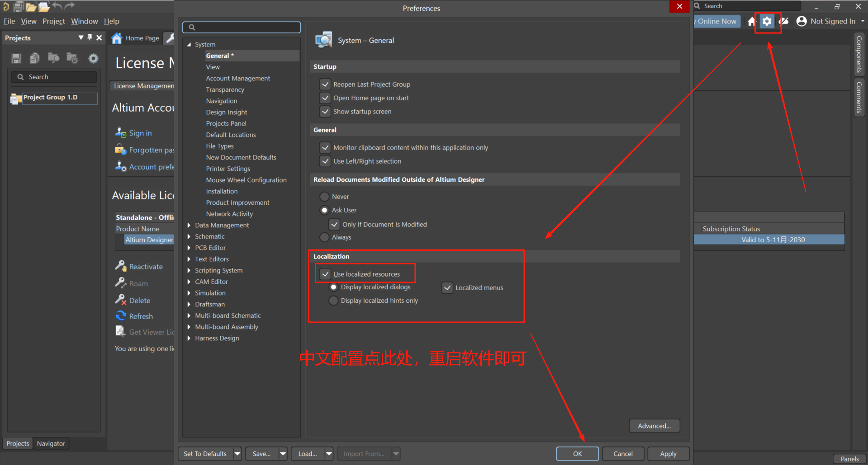Click OK to confirm preferences
The width and height of the screenshot is (868, 465).
click(577, 453)
